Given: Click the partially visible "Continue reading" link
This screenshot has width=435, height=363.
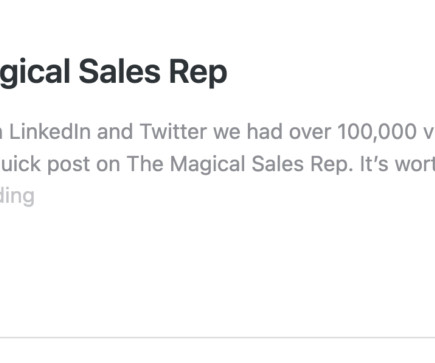Looking at the screenshot, I should pos(17,196).
